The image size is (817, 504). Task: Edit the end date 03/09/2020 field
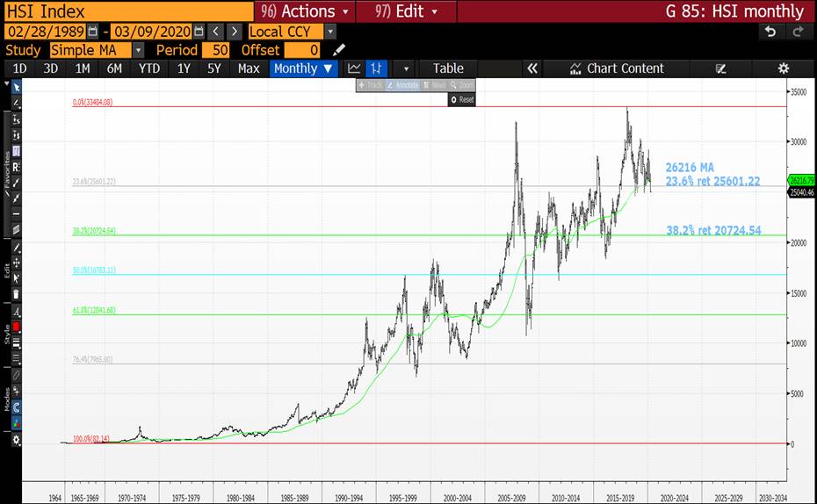click(152, 32)
